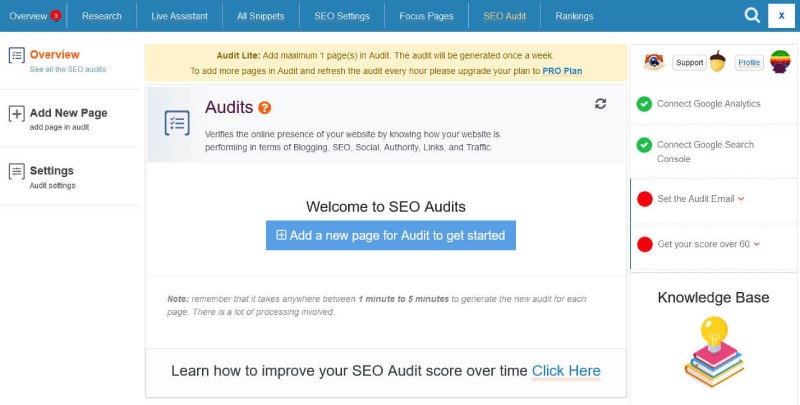The image size is (800, 405).
Task: Click the Settings sliders icon in sidebar
Action: [x=17, y=171]
